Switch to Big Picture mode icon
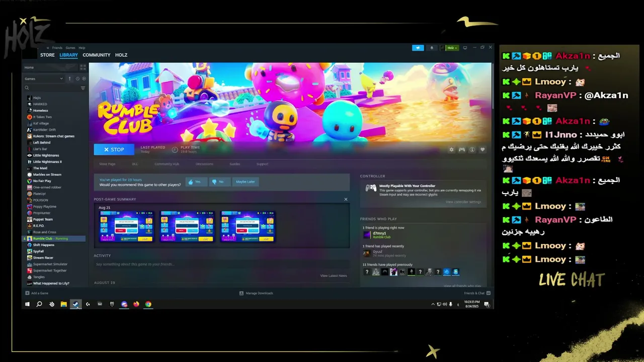The height and width of the screenshot is (362, 644). 465,48
